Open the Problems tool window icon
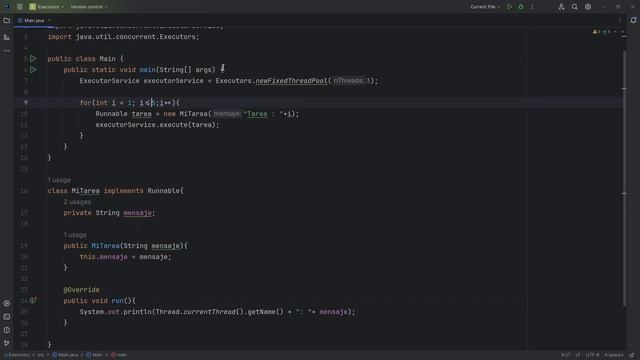Viewport: 640px width, 360px height. pos(7,330)
